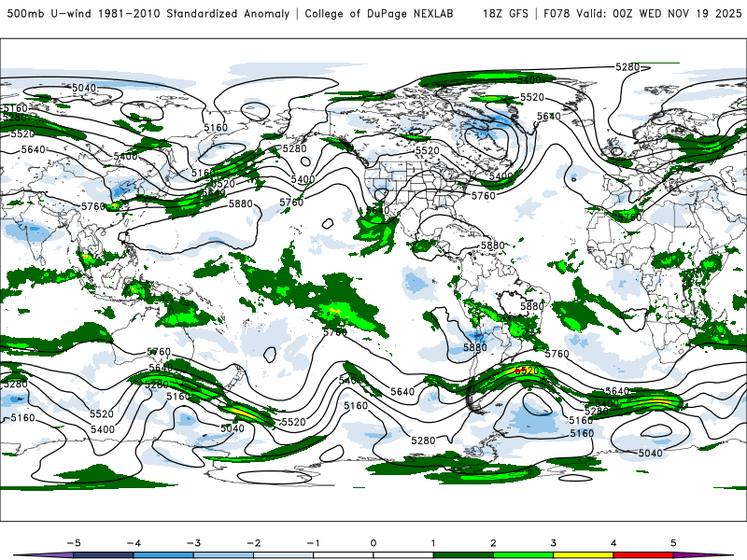Click the dark green 1 to 2 colorbar segment
This screenshot has height=560, width=747.
(463, 555)
